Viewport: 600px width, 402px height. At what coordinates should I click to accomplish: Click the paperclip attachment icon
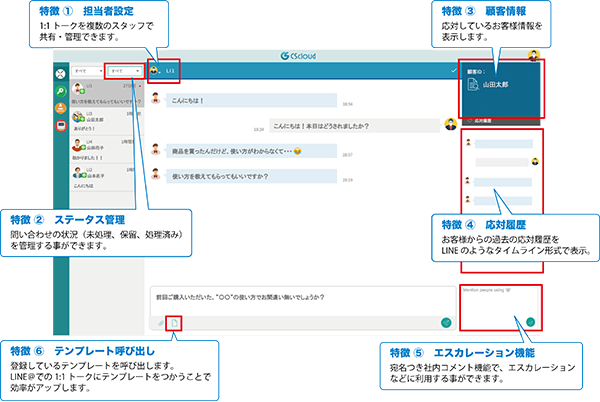tap(161, 323)
